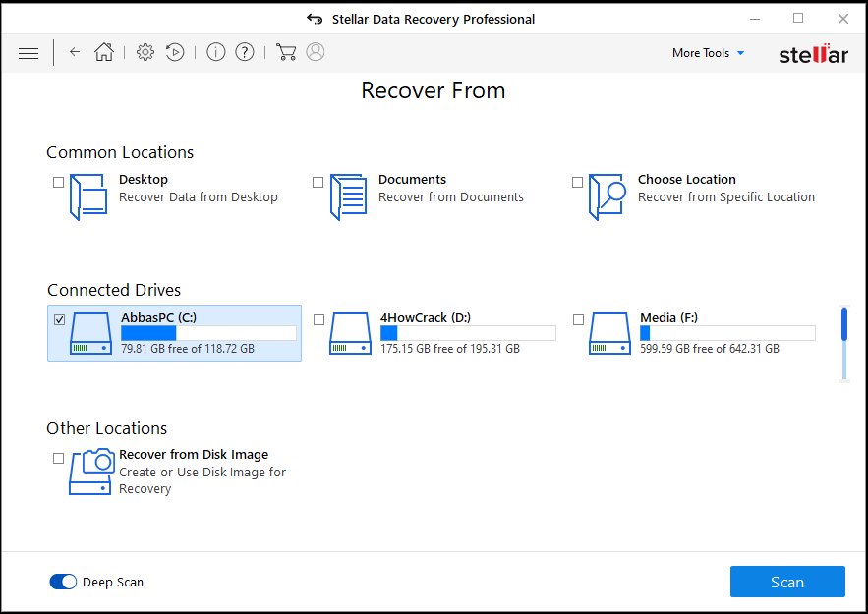The height and width of the screenshot is (614, 868).
Task: Click the 'Choose Location' title label
Action: point(687,179)
